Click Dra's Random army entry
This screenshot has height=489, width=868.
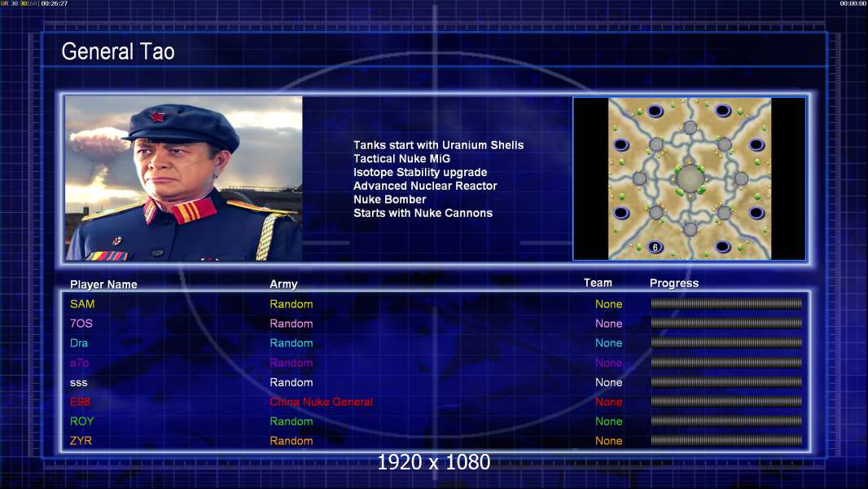(x=292, y=343)
